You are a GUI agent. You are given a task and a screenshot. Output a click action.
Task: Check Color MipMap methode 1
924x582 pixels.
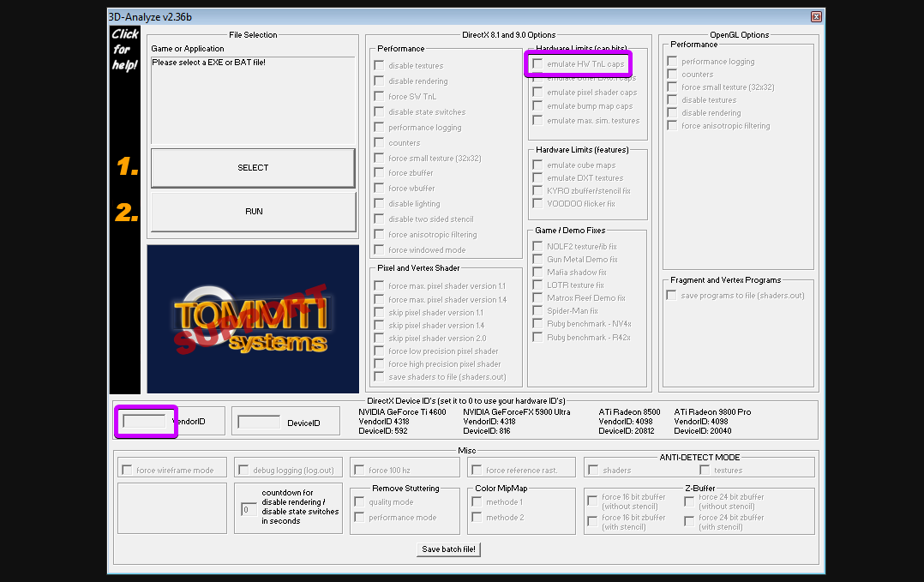[477, 502]
